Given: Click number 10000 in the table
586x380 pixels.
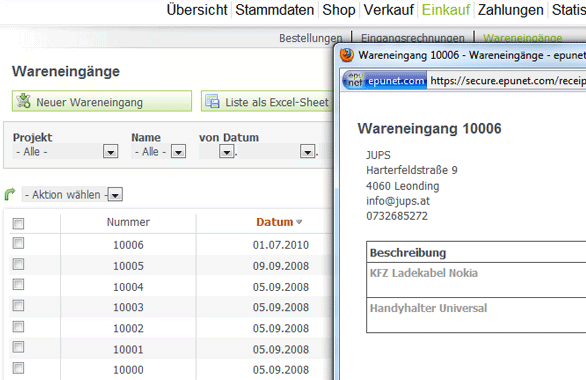Looking at the screenshot, I should click(x=128, y=370).
